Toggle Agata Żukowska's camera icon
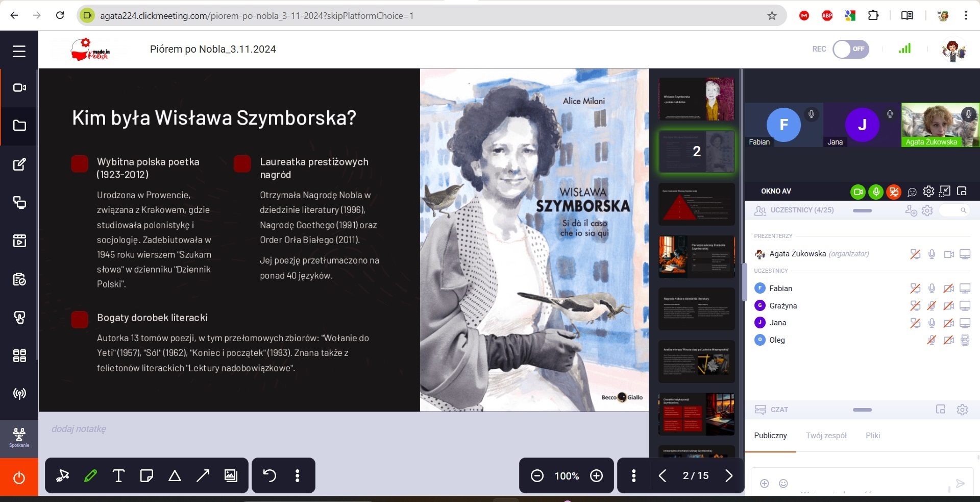The height and width of the screenshot is (502, 980). pos(949,254)
